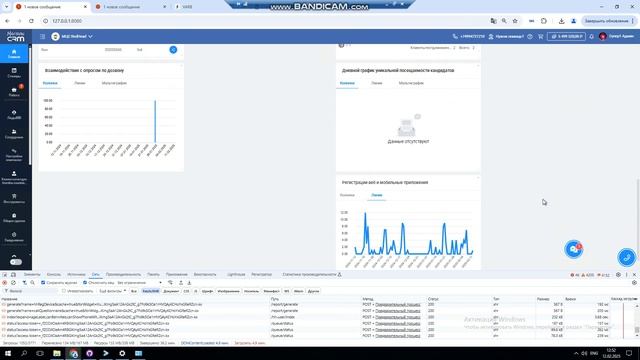Check the Инвертировать filter checkbox
The width and height of the screenshot is (640, 360).
tap(64, 291)
